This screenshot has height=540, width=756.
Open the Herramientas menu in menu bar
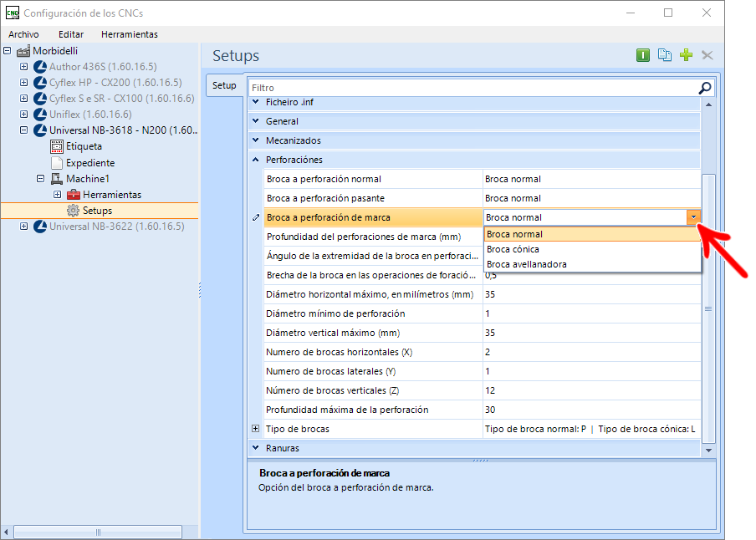pos(129,34)
